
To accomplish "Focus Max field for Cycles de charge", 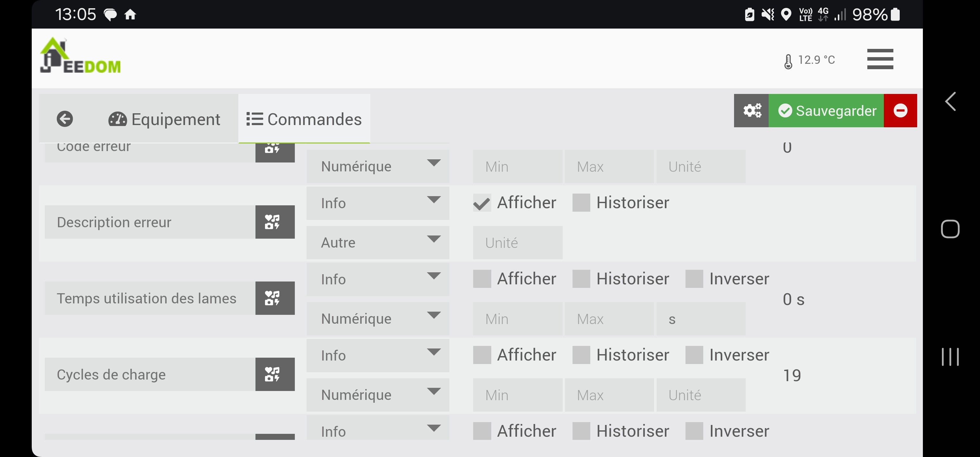I will (x=609, y=394).
